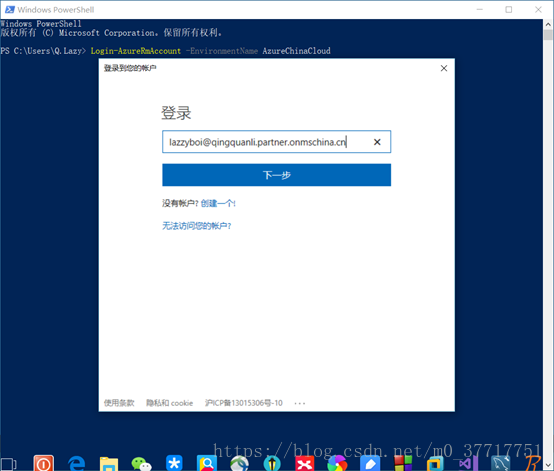The width and height of the screenshot is (554, 471).
Task: Click the PowerShell vertical scrollbar thumb
Action: (548, 35)
